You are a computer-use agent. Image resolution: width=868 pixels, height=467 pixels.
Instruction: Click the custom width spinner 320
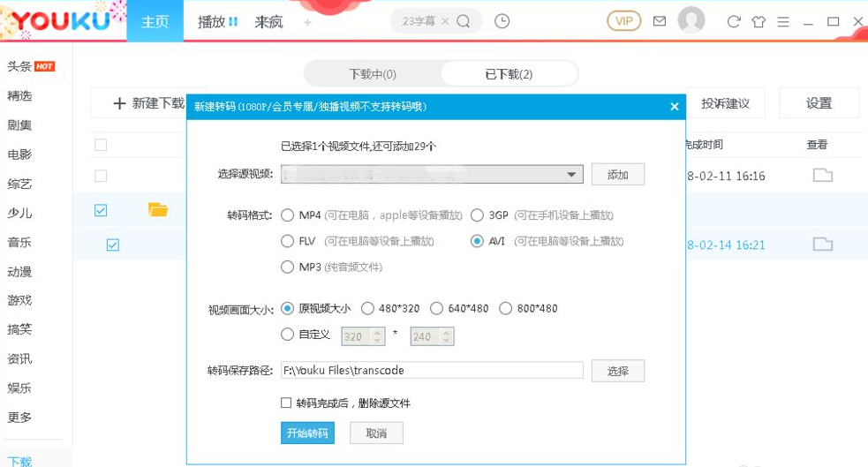(x=363, y=336)
